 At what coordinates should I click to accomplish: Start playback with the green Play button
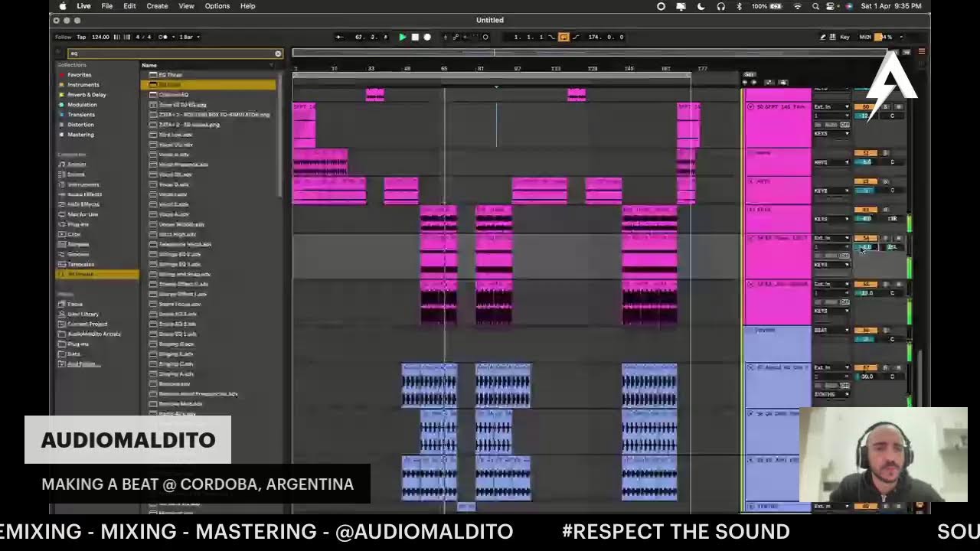point(403,37)
